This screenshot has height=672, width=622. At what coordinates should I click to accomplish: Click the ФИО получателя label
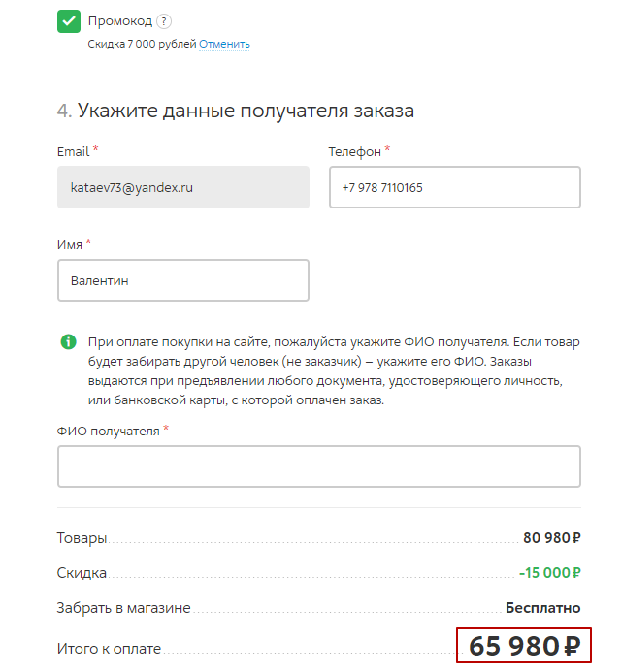(108, 431)
